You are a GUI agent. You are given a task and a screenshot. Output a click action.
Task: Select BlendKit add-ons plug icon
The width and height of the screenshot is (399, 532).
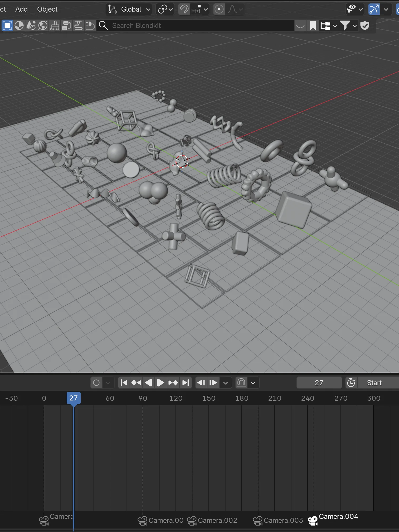pos(90,26)
